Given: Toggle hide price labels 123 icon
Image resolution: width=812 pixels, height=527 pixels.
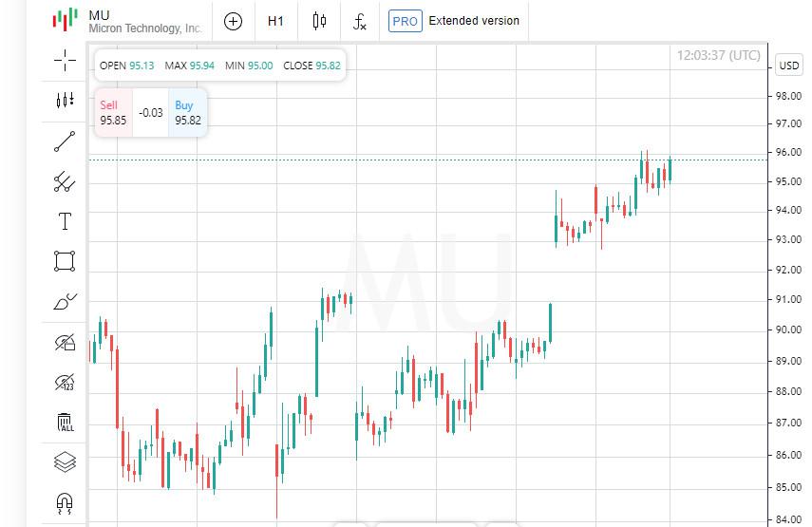Looking at the screenshot, I should click(66, 382).
